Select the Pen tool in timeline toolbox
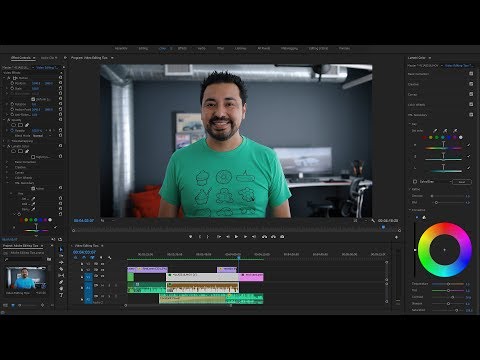Image resolution: width=480 pixels, height=360 pixels. [61, 282]
